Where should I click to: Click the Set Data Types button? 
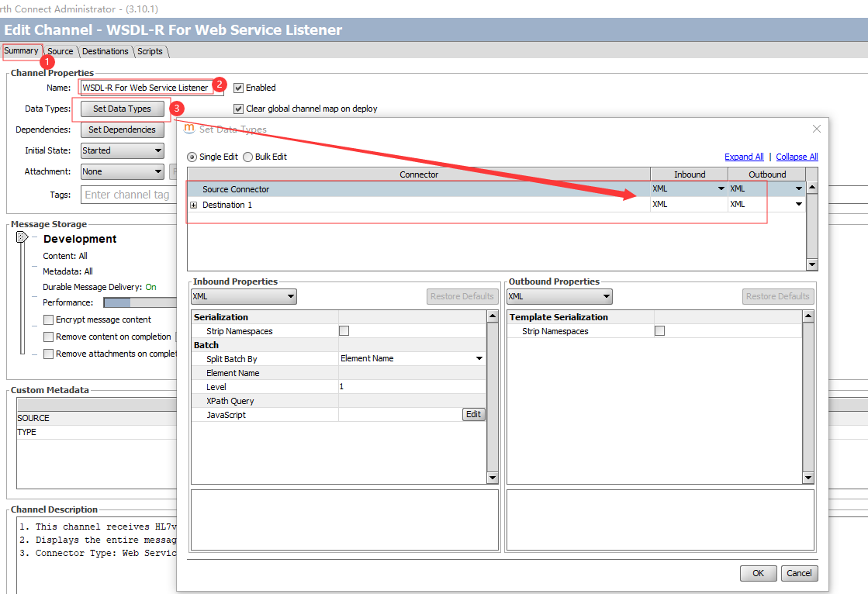click(123, 109)
